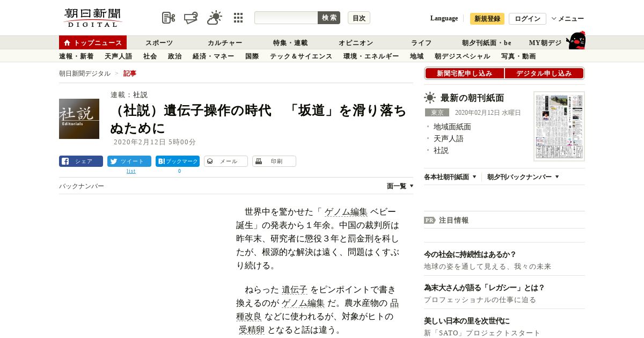Click the バックナンバー link

click(x=82, y=186)
